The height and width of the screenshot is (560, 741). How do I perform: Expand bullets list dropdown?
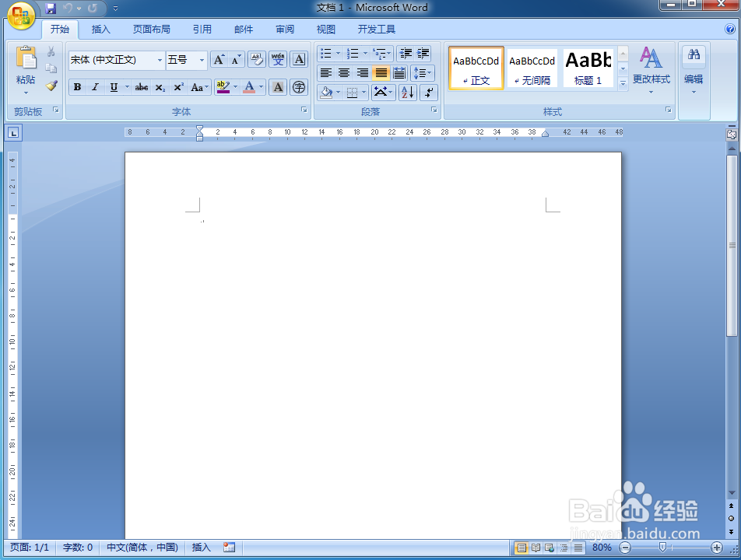[338, 54]
